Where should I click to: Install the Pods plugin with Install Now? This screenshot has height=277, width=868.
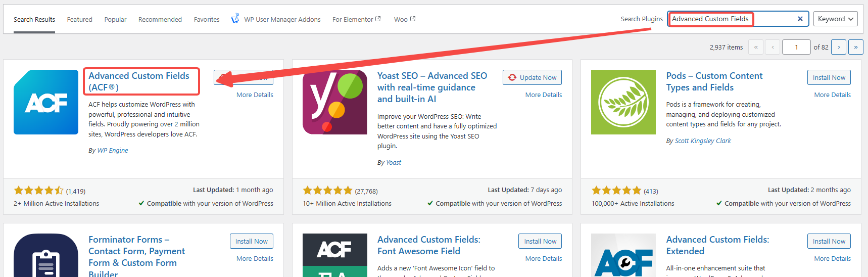click(829, 77)
